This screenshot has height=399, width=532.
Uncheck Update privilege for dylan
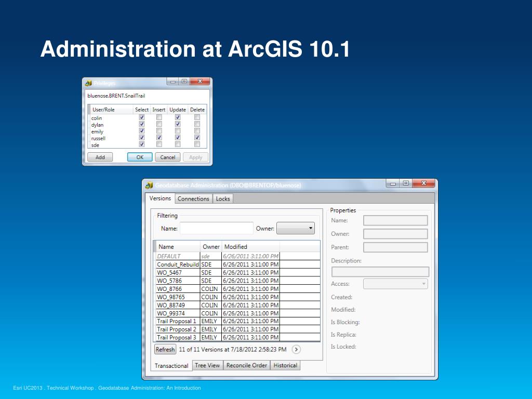[x=178, y=124]
